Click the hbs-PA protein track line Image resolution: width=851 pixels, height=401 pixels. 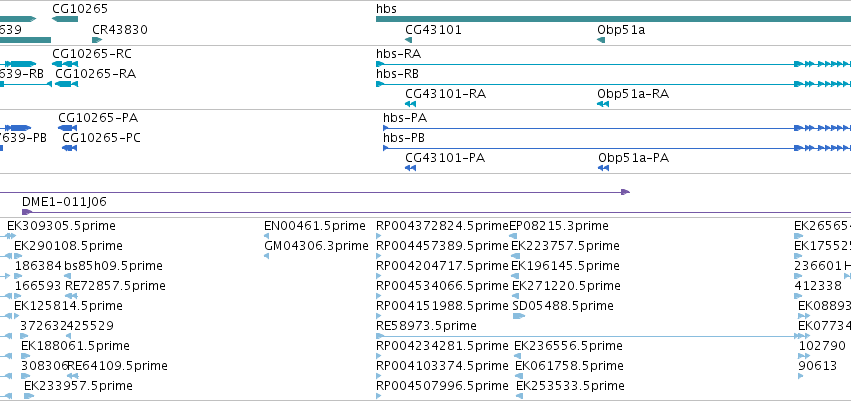[x=617, y=128]
